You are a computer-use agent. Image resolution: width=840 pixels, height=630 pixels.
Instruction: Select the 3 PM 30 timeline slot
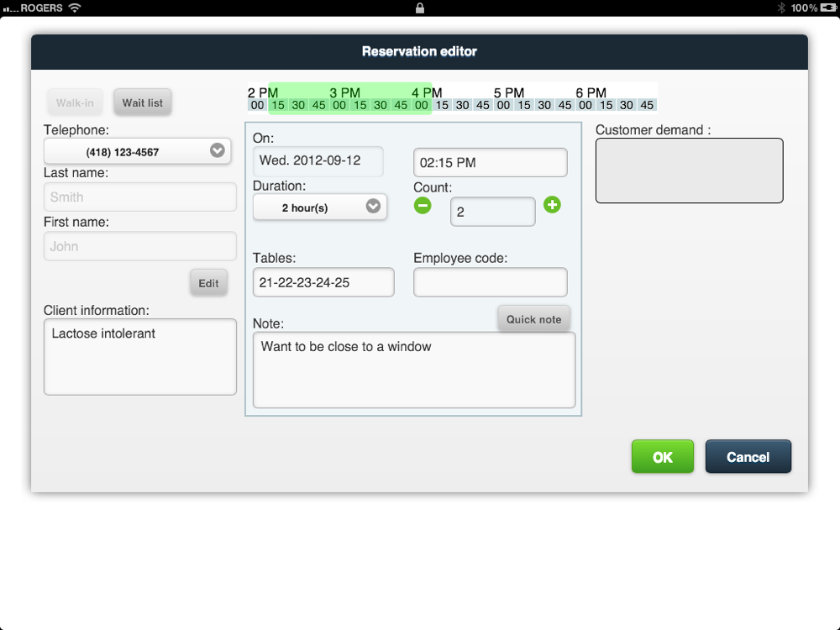(381, 105)
